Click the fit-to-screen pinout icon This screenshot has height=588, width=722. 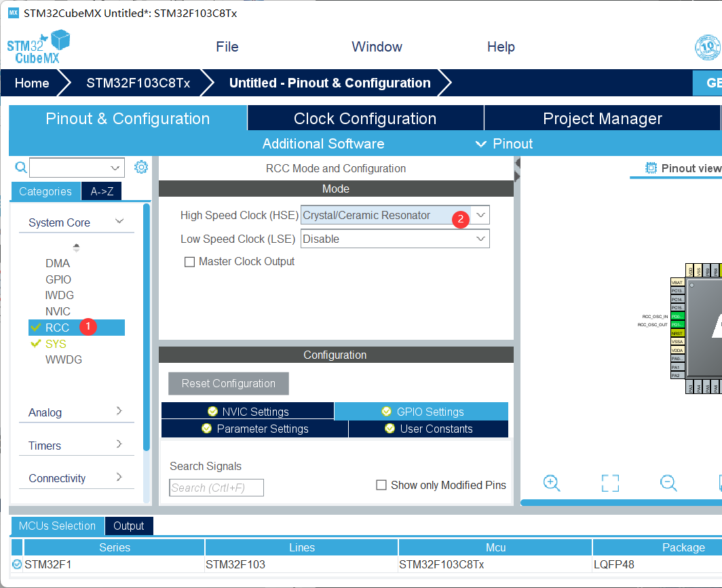pyautogui.click(x=610, y=483)
